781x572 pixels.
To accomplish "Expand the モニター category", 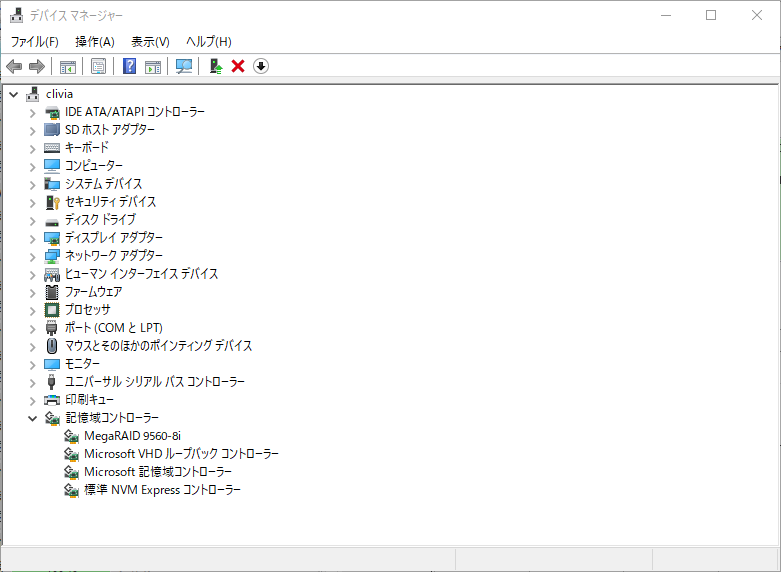I will point(32,365).
